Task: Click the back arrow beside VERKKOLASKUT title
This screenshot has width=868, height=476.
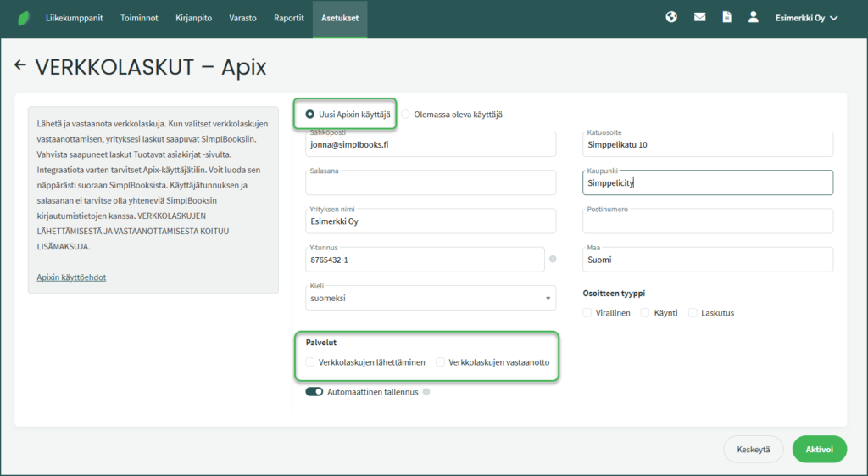Action: [x=20, y=65]
